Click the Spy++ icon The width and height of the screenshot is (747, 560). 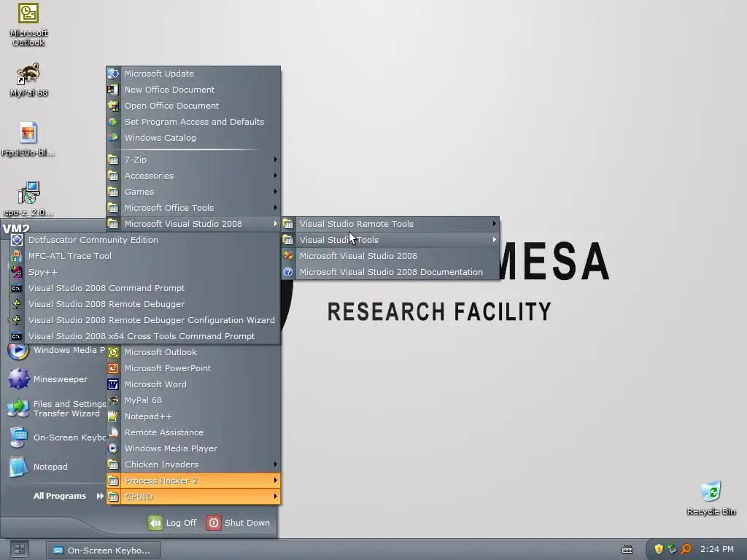pyautogui.click(x=17, y=272)
